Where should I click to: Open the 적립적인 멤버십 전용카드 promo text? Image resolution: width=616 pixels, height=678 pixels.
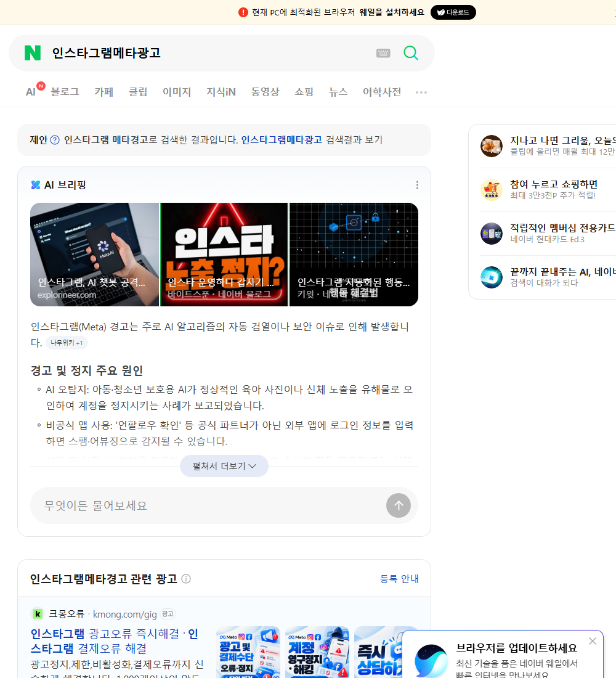tap(563, 234)
